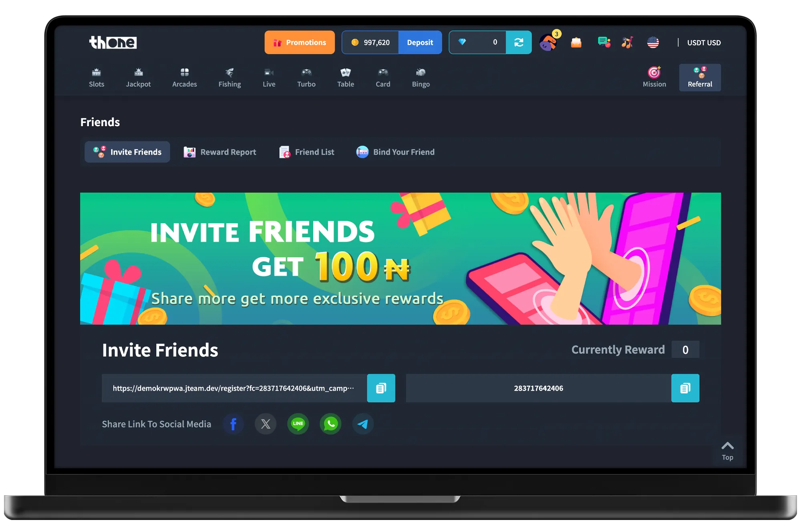Open the Promotions button
This screenshot has width=801, height=532.
pyautogui.click(x=300, y=42)
